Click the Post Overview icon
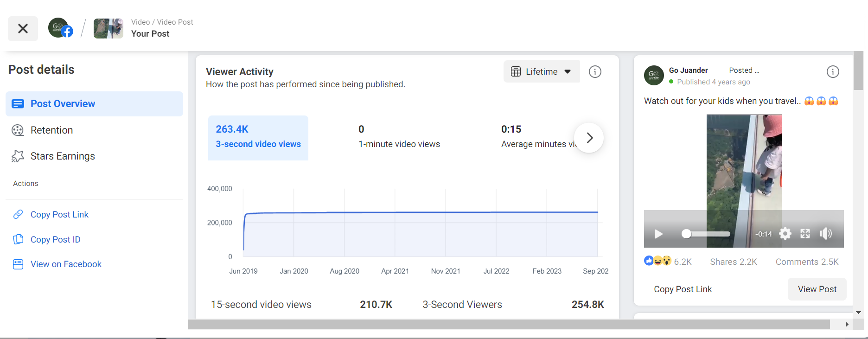This screenshot has height=339, width=868. pyautogui.click(x=18, y=104)
